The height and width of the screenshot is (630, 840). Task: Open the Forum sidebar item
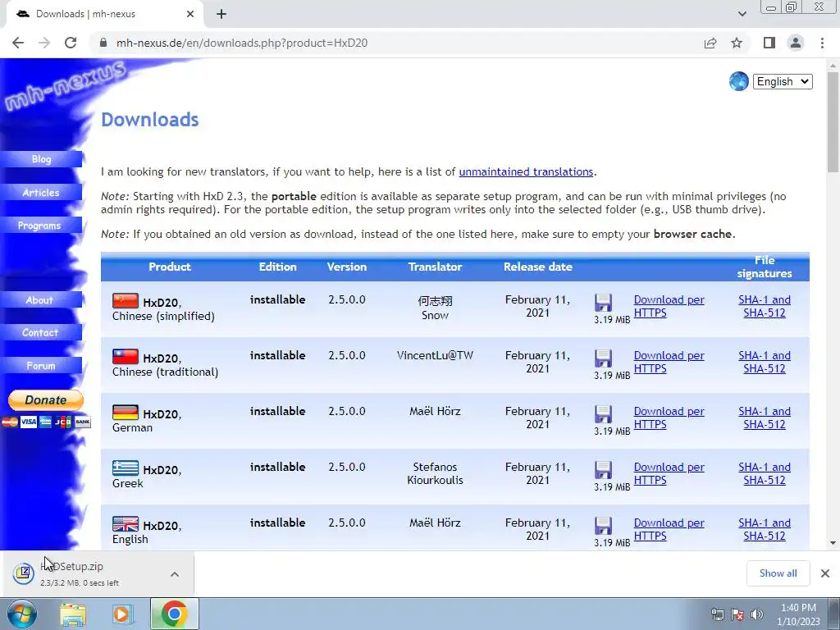pyautogui.click(x=41, y=366)
